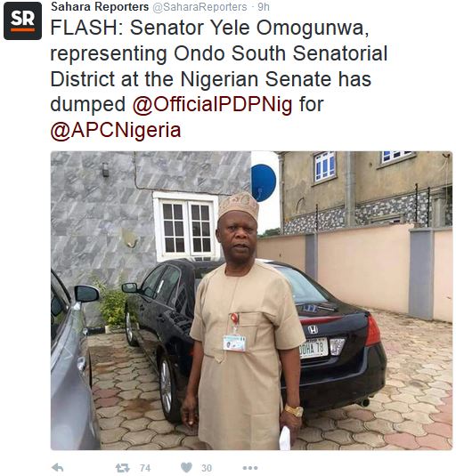Enlarge the attached photo of the senator
Viewport: 456px width, 476px height.
click(251, 300)
